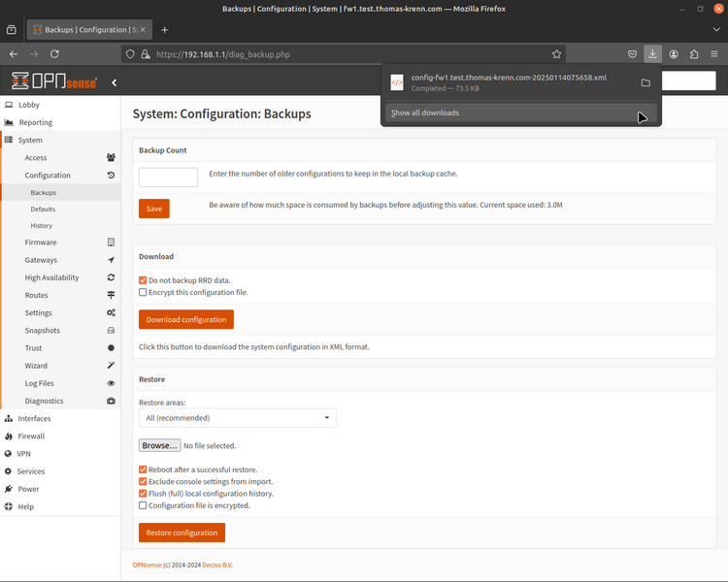Click the Reporting chart icon

pyautogui.click(x=9, y=122)
